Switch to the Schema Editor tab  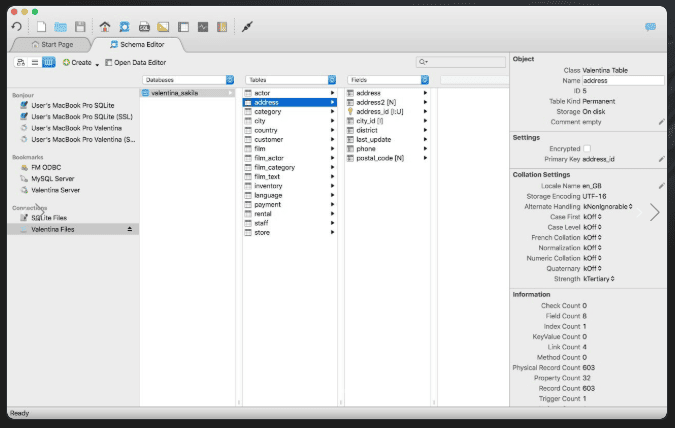[137, 44]
